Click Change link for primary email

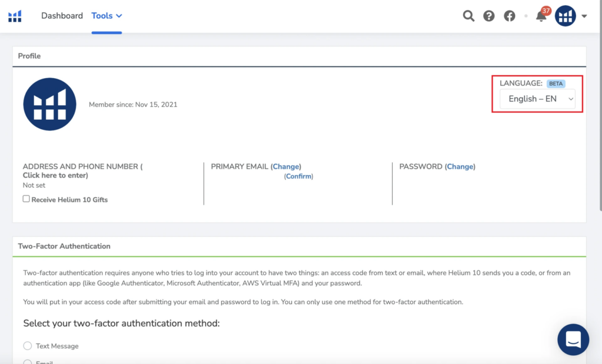pos(286,167)
